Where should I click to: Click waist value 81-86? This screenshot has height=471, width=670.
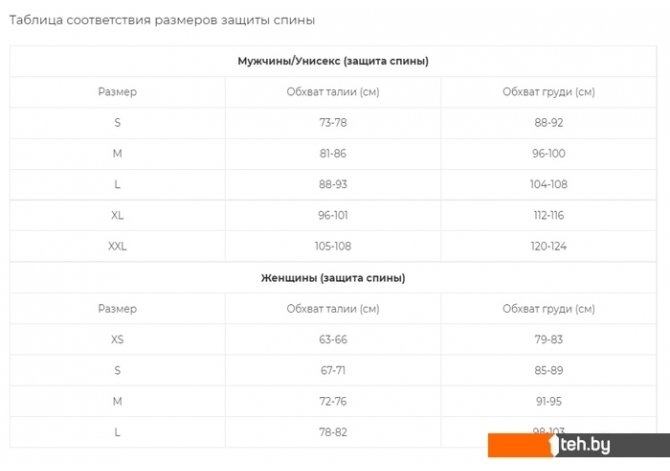click(x=333, y=154)
